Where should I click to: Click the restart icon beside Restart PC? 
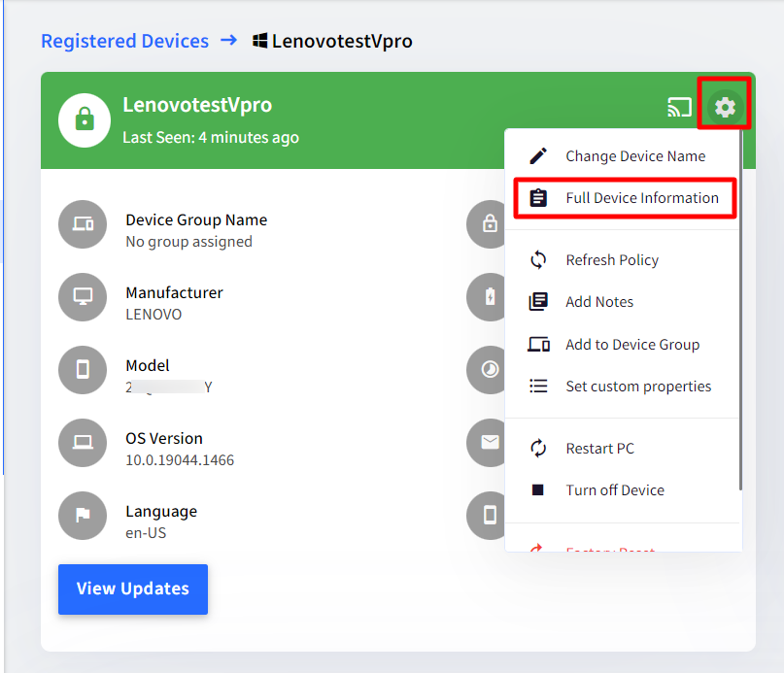(538, 448)
